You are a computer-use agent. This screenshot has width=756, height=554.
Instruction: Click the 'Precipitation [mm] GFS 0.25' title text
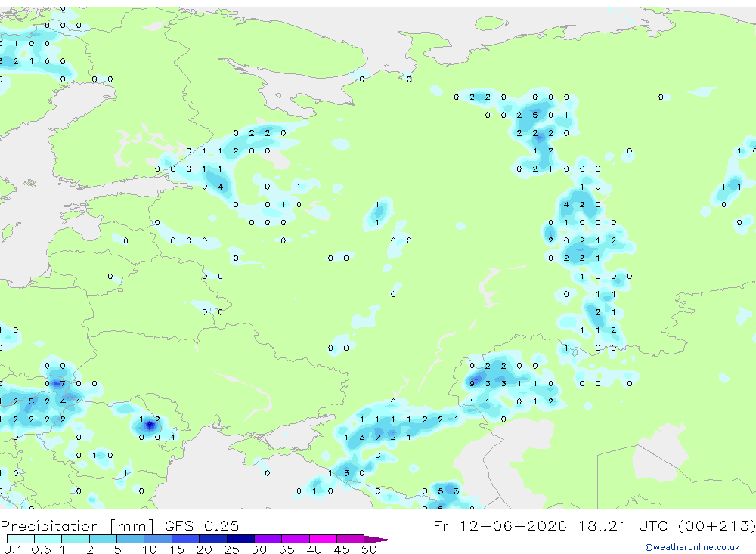tap(119, 525)
